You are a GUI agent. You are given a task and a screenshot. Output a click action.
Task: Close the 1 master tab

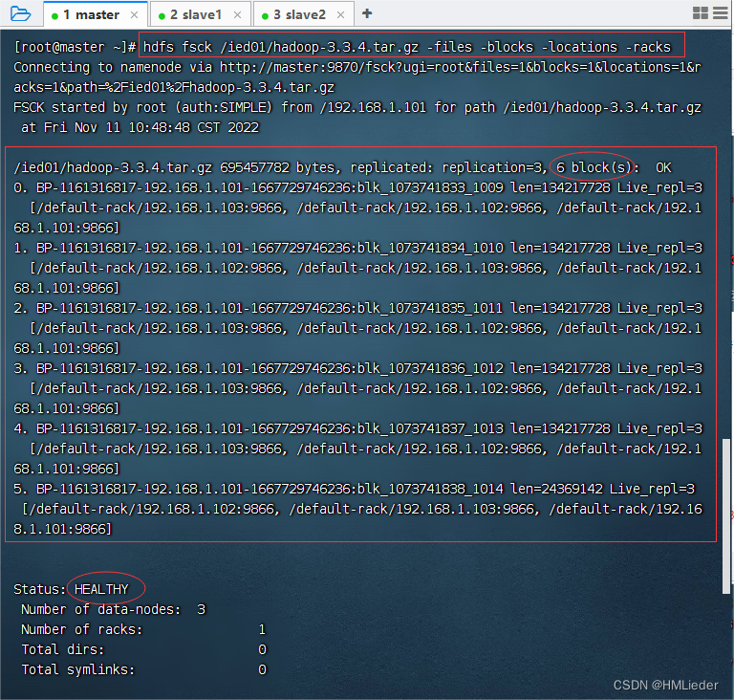click(x=135, y=15)
